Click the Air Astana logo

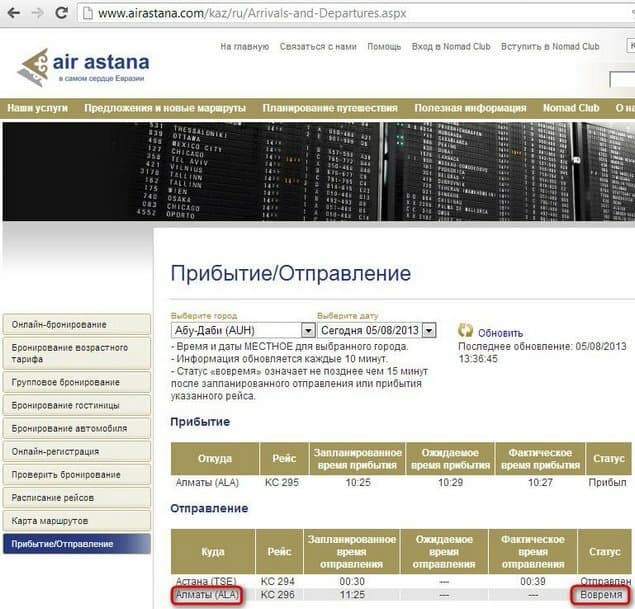click(x=83, y=67)
